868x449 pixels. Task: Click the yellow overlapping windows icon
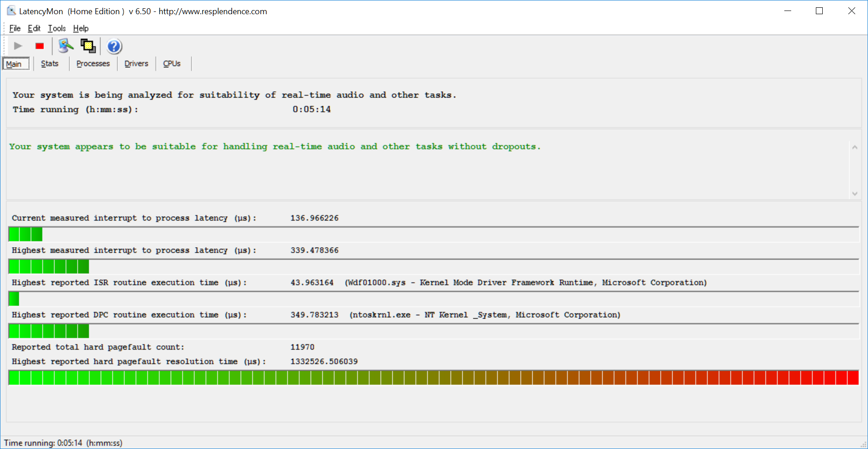click(88, 46)
